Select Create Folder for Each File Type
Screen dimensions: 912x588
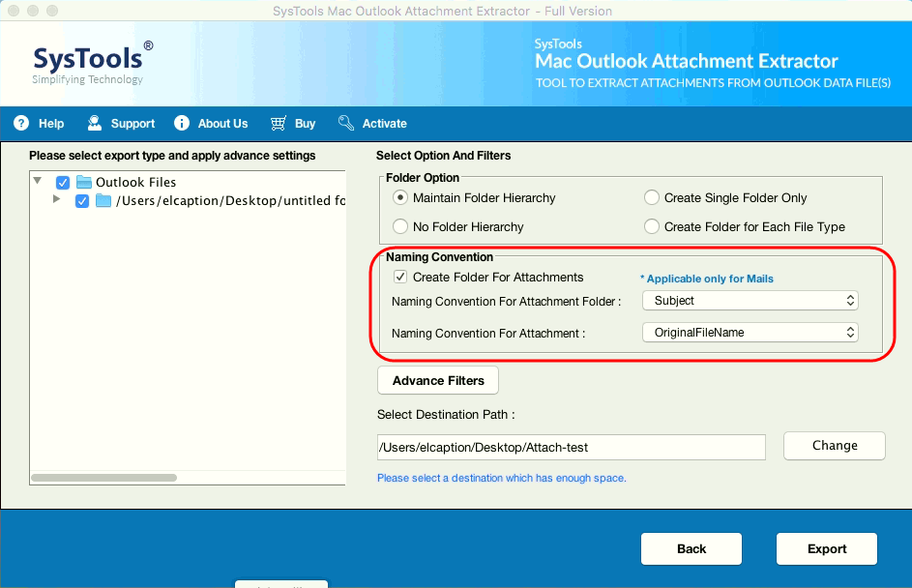(652, 226)
